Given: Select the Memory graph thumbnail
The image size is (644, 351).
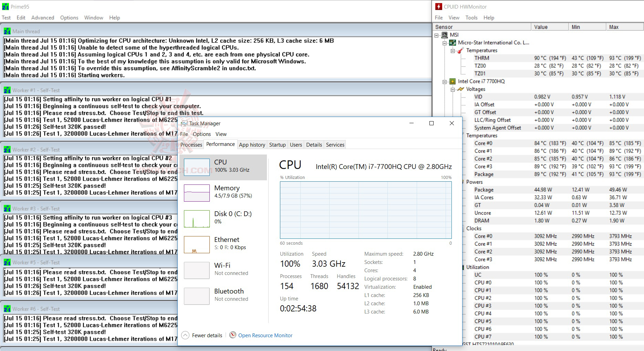Looking at the screenshot, I should (x=197, y=193).
